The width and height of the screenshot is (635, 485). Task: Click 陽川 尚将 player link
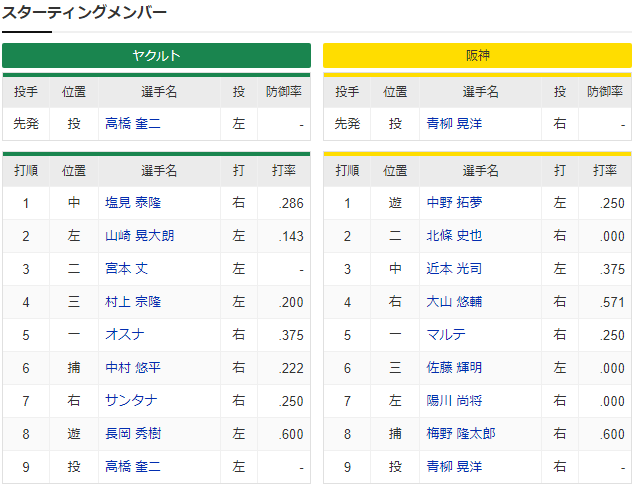[454, 400]
